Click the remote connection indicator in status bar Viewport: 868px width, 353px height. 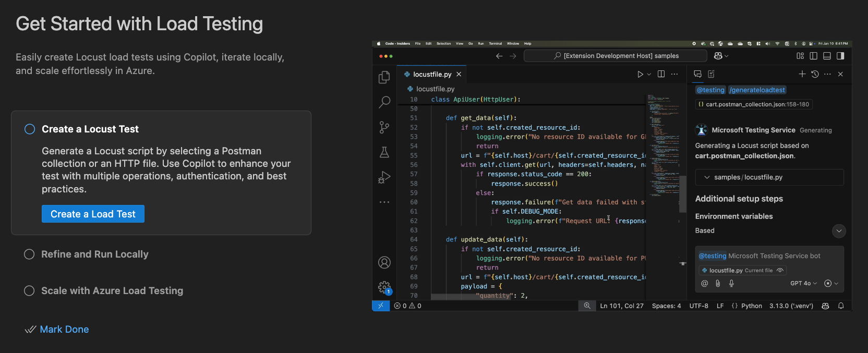381,306
